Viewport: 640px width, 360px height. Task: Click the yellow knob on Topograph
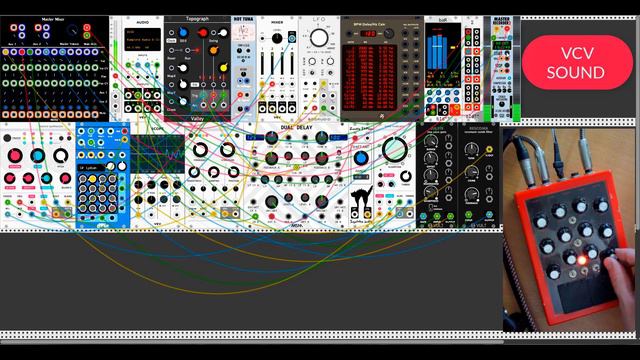224,67
